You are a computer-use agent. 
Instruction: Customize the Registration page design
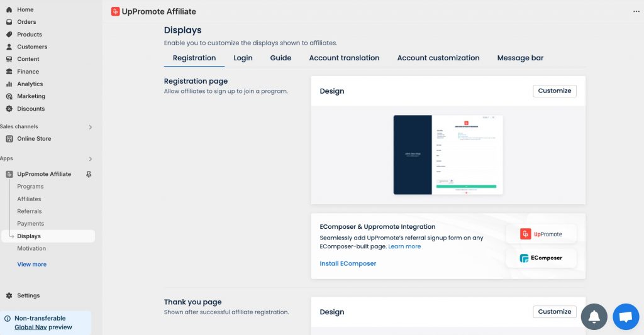(555, 91)
